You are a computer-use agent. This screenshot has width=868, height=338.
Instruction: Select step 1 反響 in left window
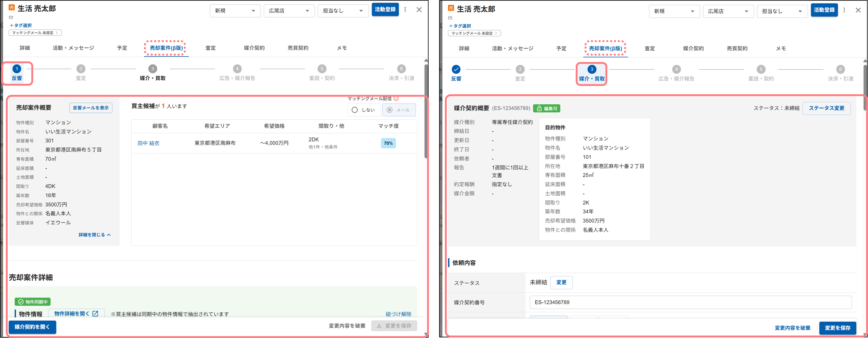point(17,73)
